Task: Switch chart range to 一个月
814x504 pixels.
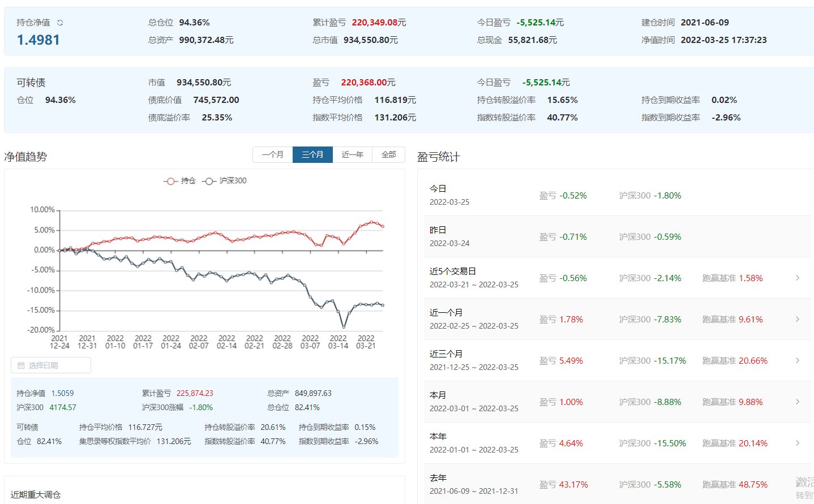Action: pos(272,154)
